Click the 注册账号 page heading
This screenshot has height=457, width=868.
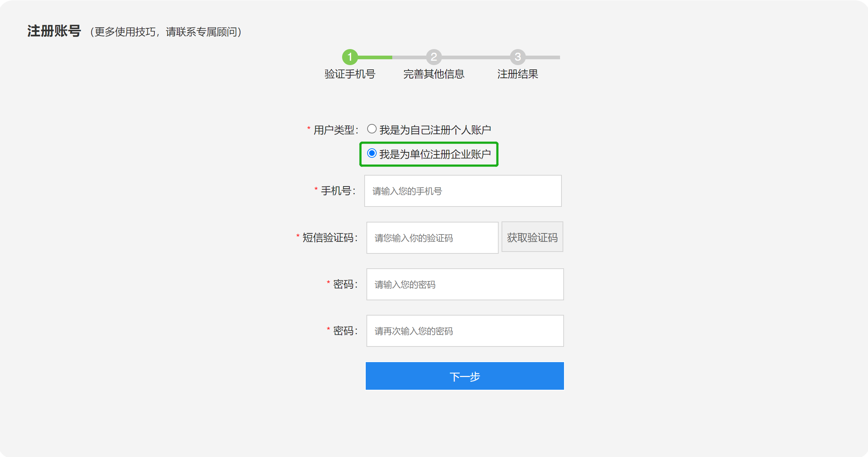pyautogui.click(x=54, y=31)
